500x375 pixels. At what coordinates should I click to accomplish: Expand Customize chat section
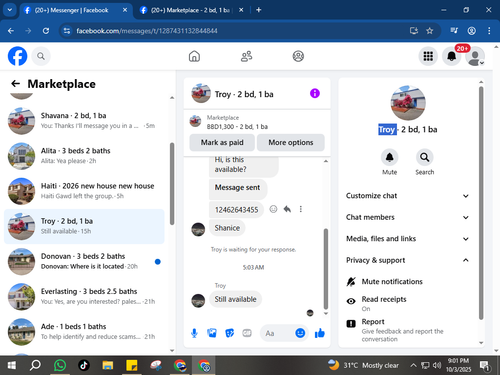click(x=407, y=196)
